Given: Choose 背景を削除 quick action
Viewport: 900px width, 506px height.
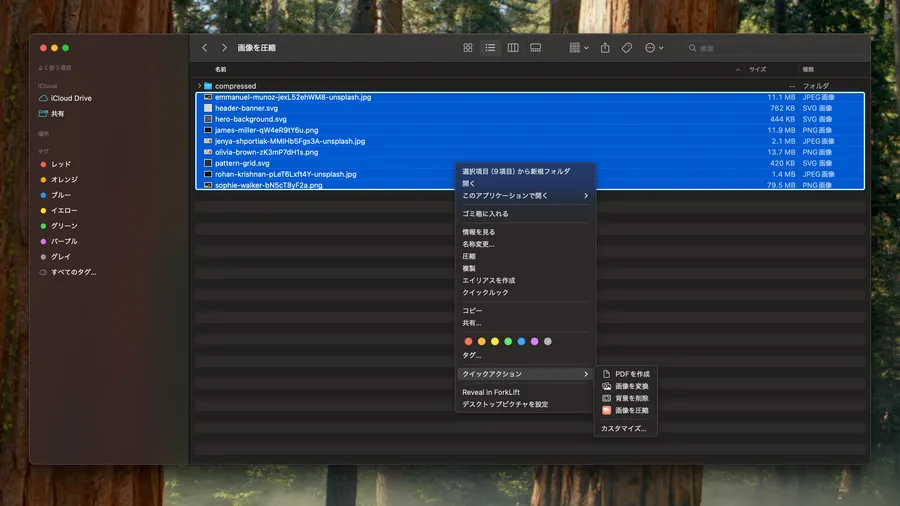Looking at the screenshot, I should (626, 398).
